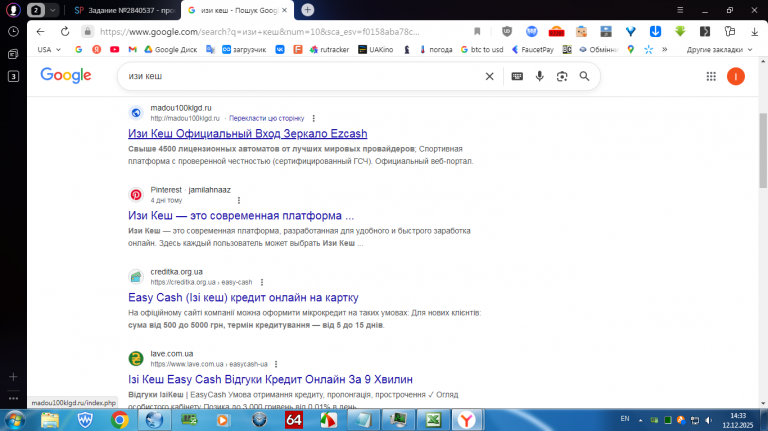This screenshot has width=768, height=431.
Task: Expand the tab group counter dropdown
Action: (x=52, y=10)
